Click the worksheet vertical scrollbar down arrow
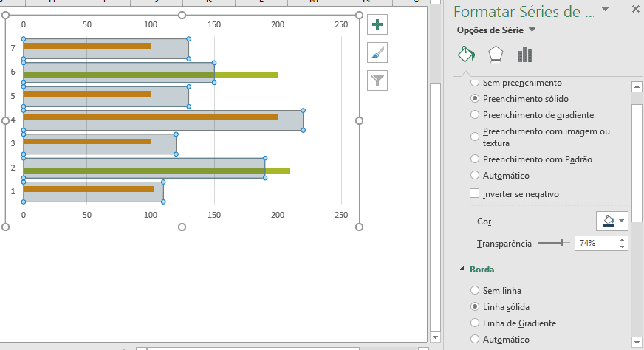 [435, 337]
